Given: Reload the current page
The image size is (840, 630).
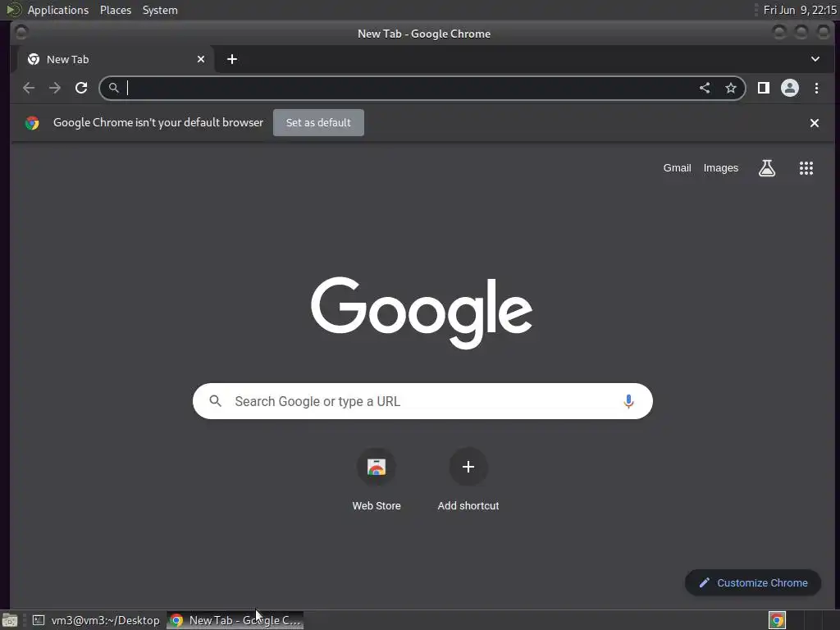Looking at the screenshot, I should [81, 88].
